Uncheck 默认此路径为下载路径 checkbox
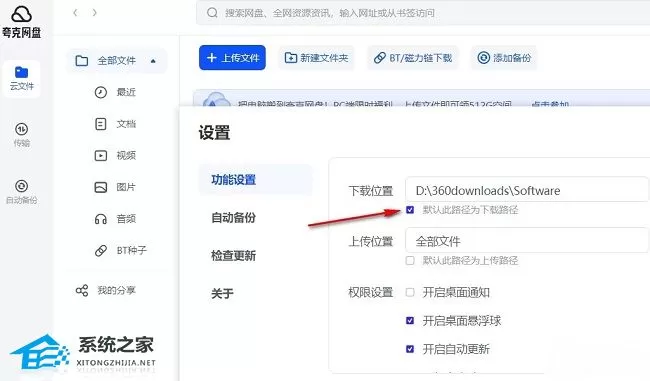This screenshot has height=381, width=650. [410, 210]
